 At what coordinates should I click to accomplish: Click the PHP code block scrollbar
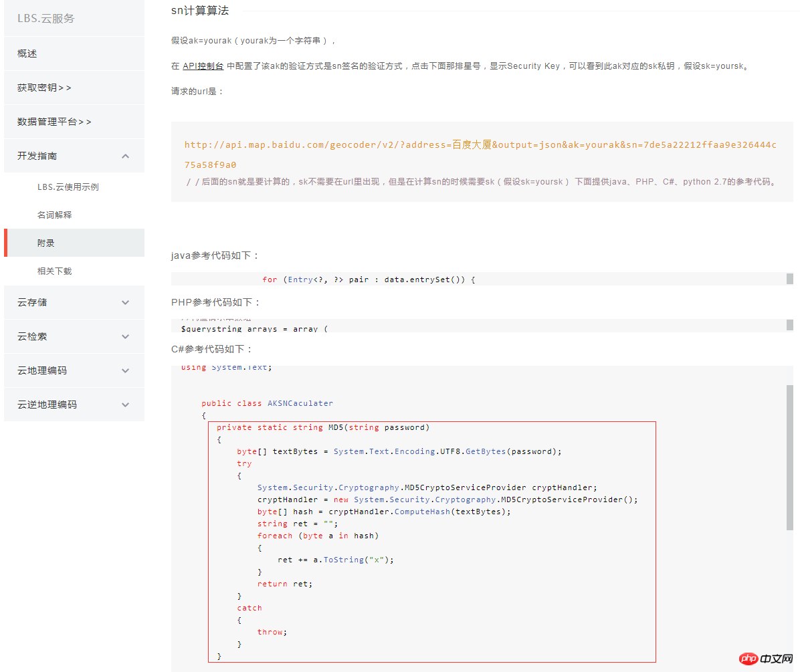[790, 325]
